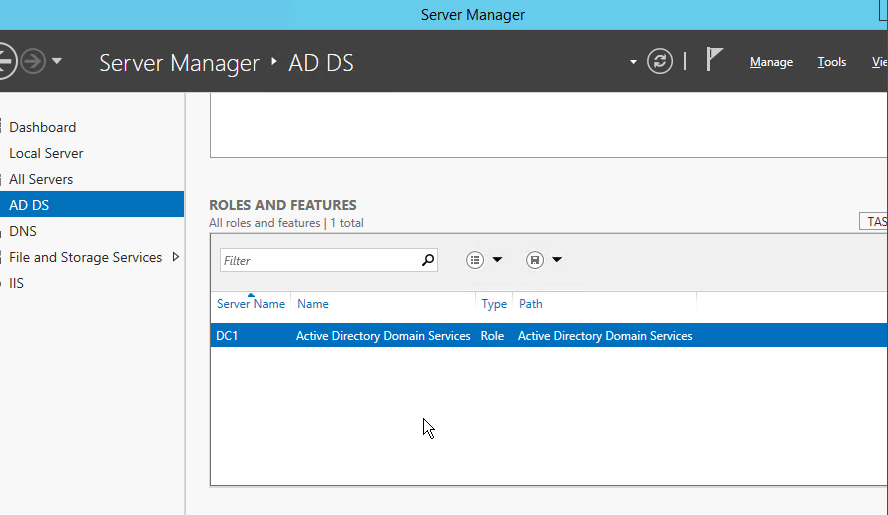Open the Manage menu
Image resolution: width=888 pixels, height=515 pixels.
point(771,62)
